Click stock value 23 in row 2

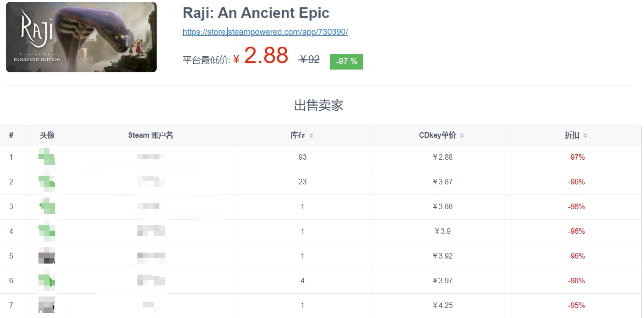coord(302,182)
